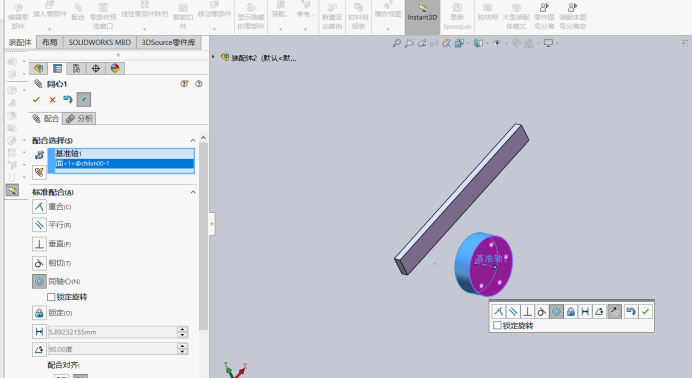This screenshot has width=692, height=379.
Task: Open the ConfigurationManager tab icon
Action: click(76, 68)
